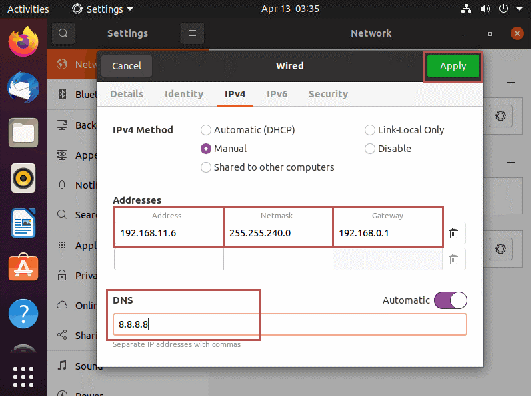Select Online Accounts in the sidebar
532x397 pixels.
72,306
